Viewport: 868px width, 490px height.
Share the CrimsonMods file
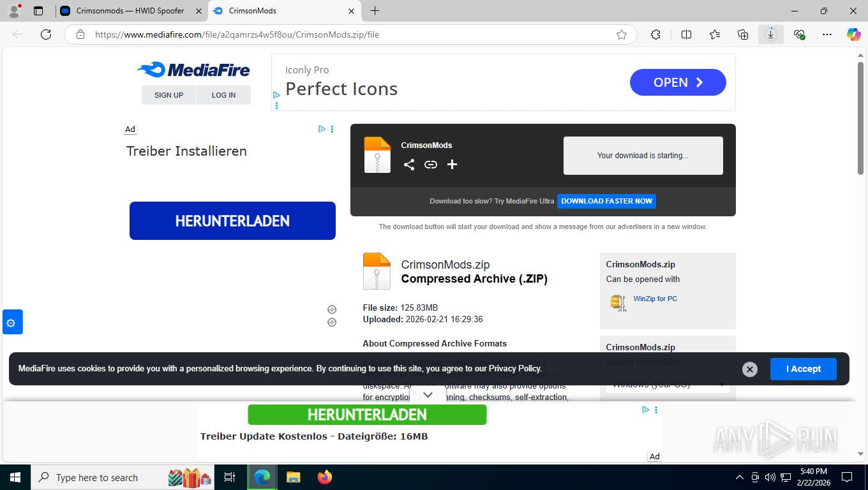coord(409,165)
